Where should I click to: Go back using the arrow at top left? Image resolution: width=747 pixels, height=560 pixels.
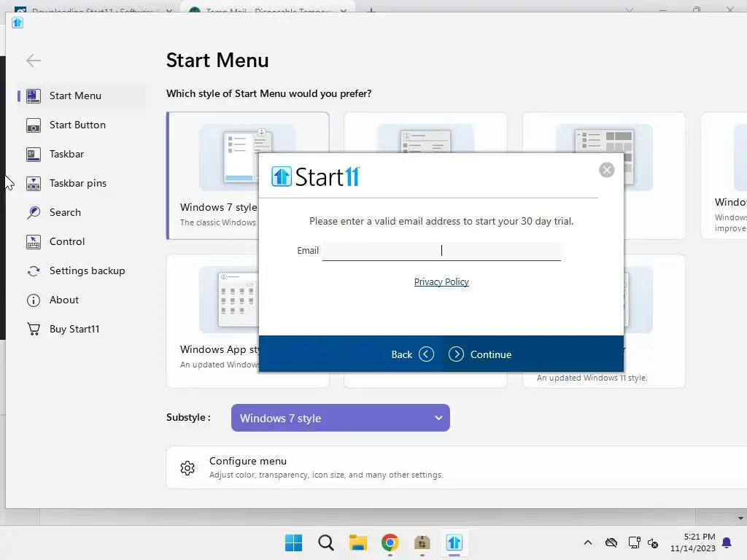click(34, 61)
